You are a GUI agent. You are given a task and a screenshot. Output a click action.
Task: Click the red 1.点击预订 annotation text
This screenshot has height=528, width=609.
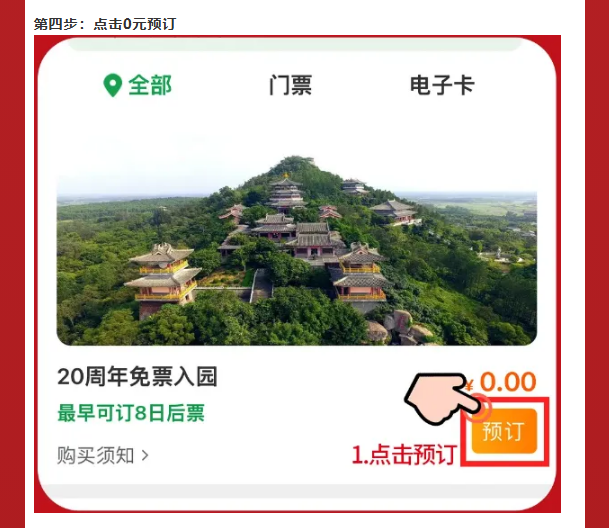click(404, 454)
